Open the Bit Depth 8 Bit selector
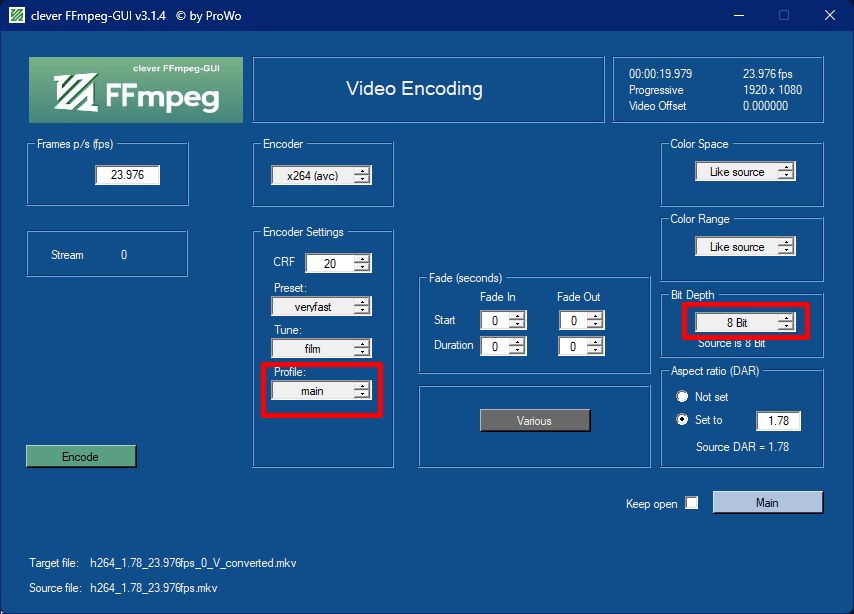The height and width of the screenshot is (614, 854). tap(745, 323)
